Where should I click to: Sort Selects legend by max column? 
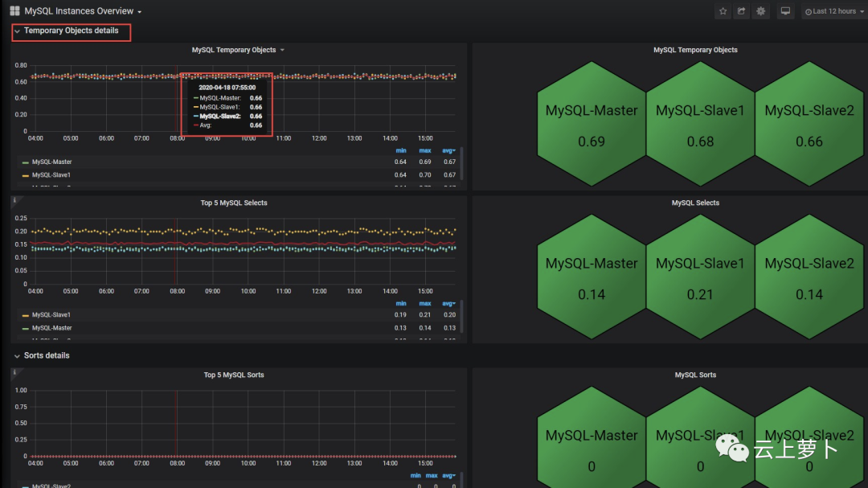424,304
